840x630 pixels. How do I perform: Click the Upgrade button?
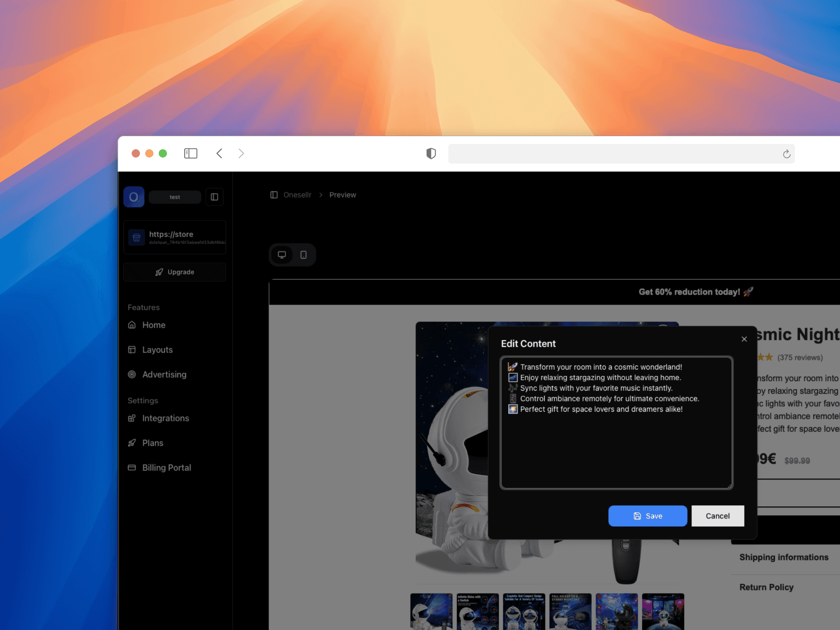pyautogui.click(x=175, y=272)
